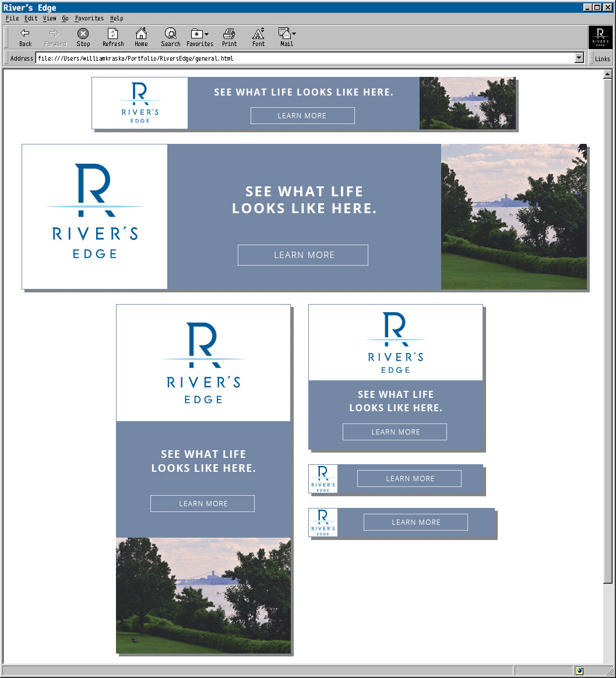Image resolution: width=616 pixels, height=678 pixels.
Task: Go back with the Back toolbar icon
Action: [x=25, y=37]
